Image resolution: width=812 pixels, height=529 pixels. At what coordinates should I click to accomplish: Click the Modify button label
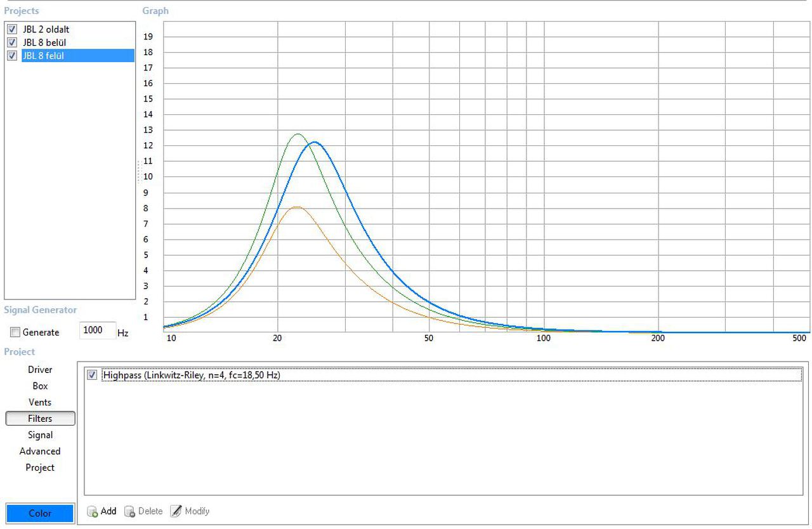tap(197, 511)
